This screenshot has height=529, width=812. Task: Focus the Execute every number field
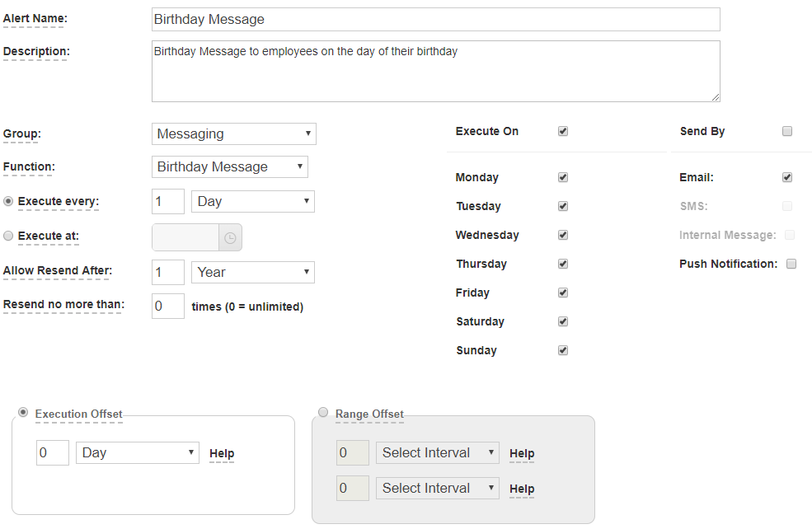[x=168, y=201]
